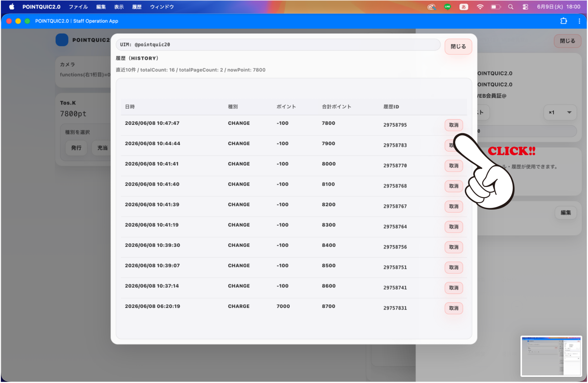Image resolution: width=588 pixels, height=383 pixels.
Task: Click the 発行 type button
Action: coord(76,148)
